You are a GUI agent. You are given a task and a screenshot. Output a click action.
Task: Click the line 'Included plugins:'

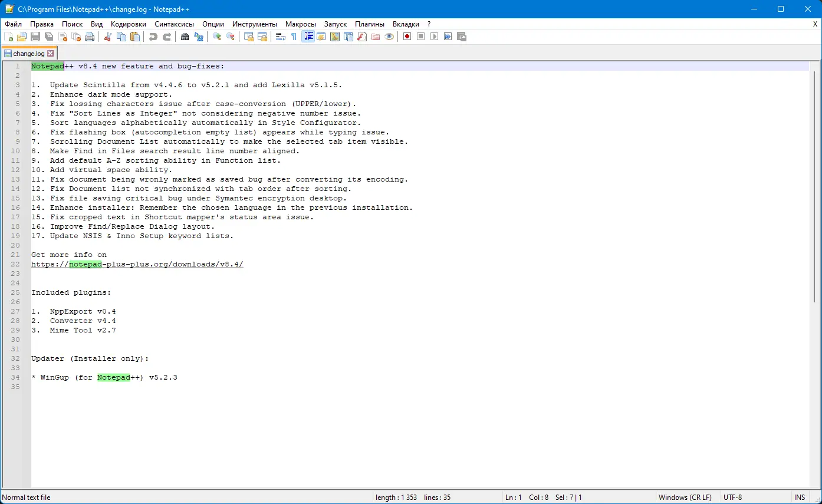pyautogui.click(x=71, y=292)
